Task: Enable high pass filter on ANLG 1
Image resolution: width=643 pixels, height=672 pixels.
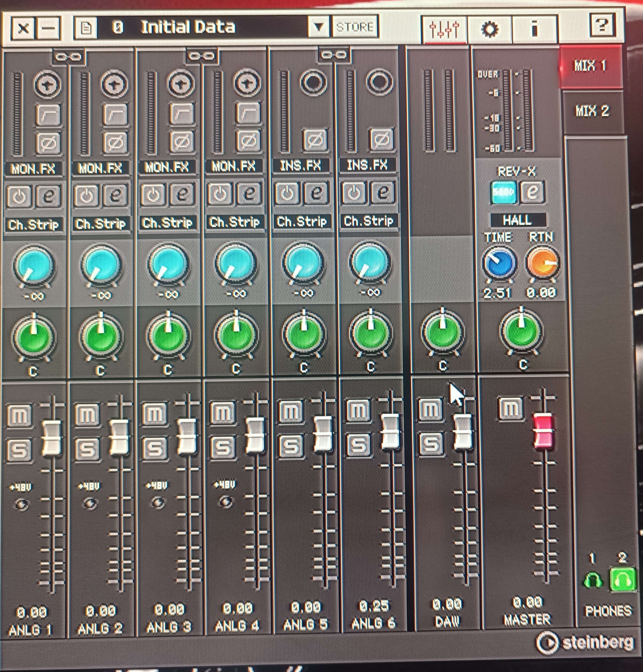Action: pyautogui.click(x=49, y=115)
